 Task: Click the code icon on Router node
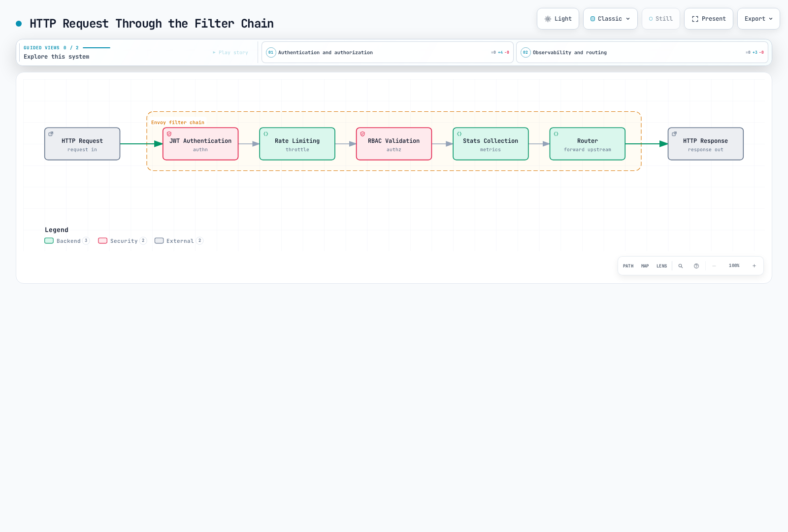(556, 134)
